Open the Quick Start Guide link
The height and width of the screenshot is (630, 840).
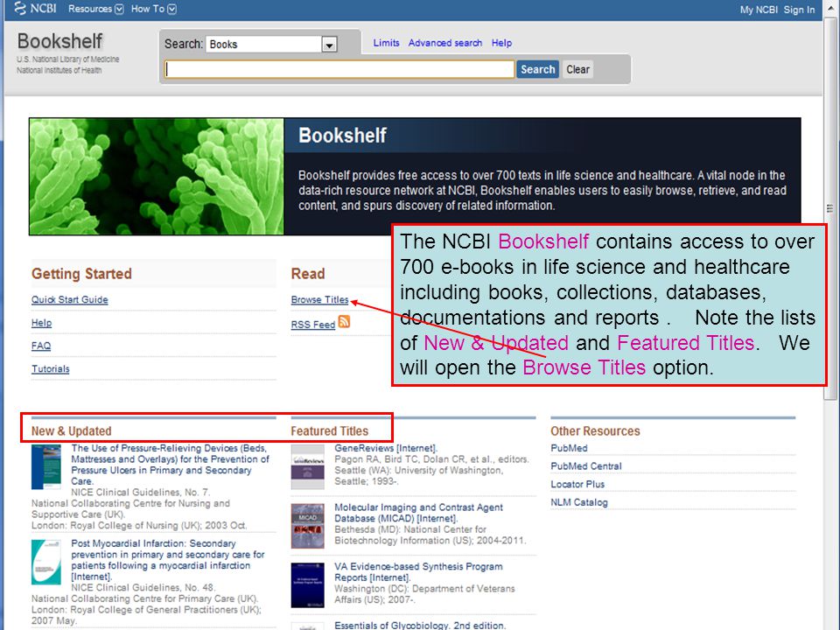click(70, 300)
